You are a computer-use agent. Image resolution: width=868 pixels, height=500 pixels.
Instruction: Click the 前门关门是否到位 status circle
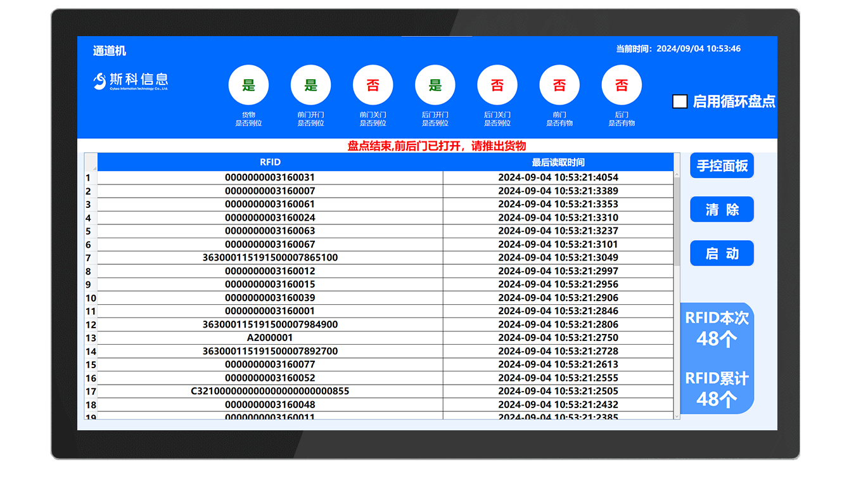click(373, 85)
